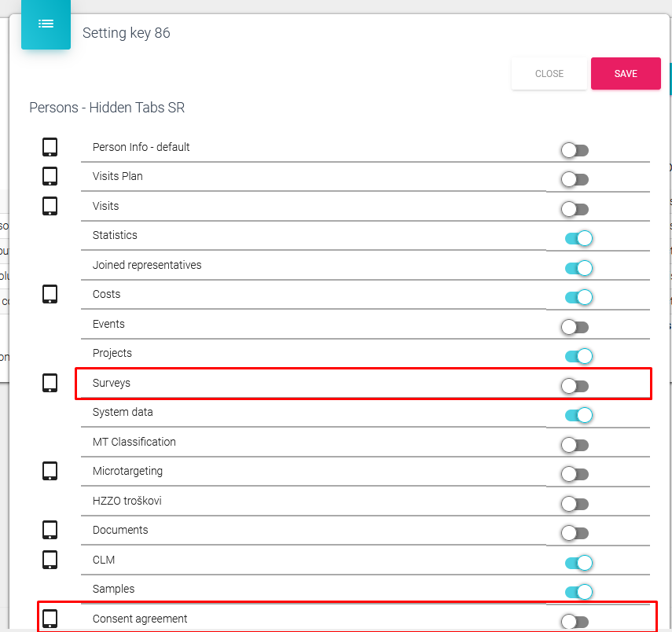Click tablet icon beside Person Info - default
The width and height of the screenshot is (672, 632).
pos(50,147)
